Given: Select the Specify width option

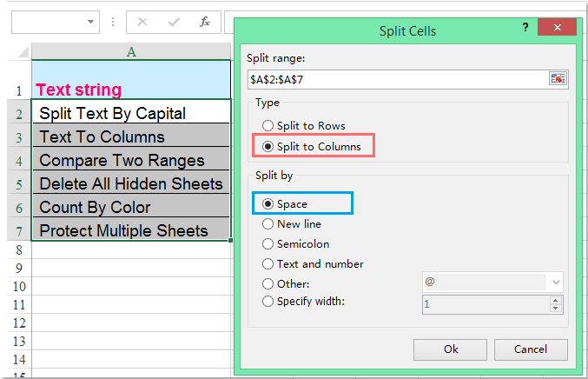Looking at the screenshot, I should click(268, 302).
